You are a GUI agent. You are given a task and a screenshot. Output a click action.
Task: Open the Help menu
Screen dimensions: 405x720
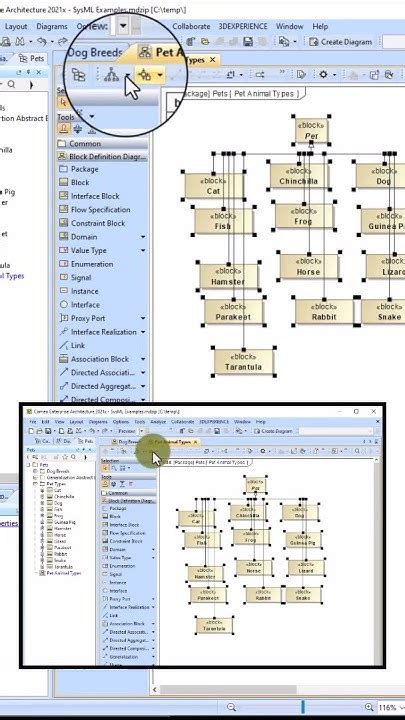pos(320,26)
